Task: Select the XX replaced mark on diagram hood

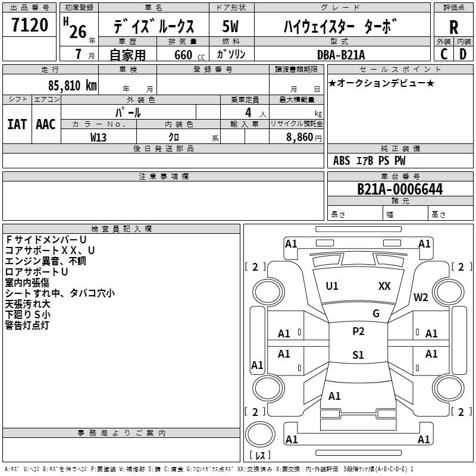Action: (x=384, y=286)
